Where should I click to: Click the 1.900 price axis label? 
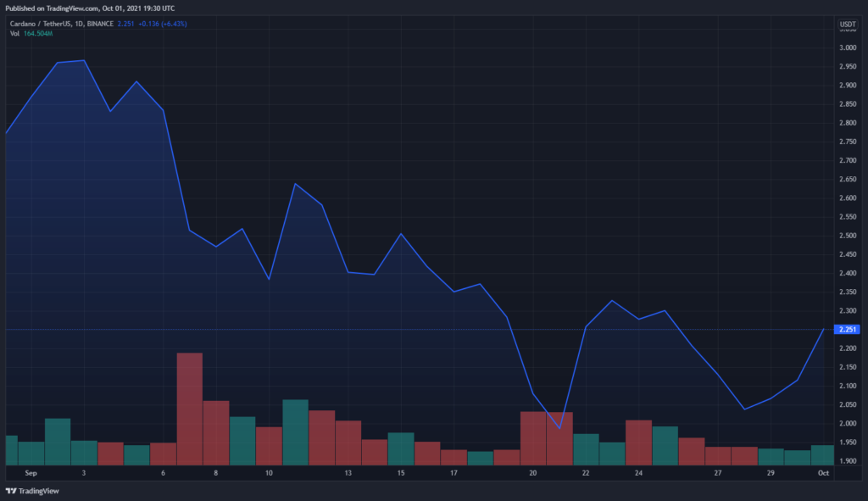(848, 461)
